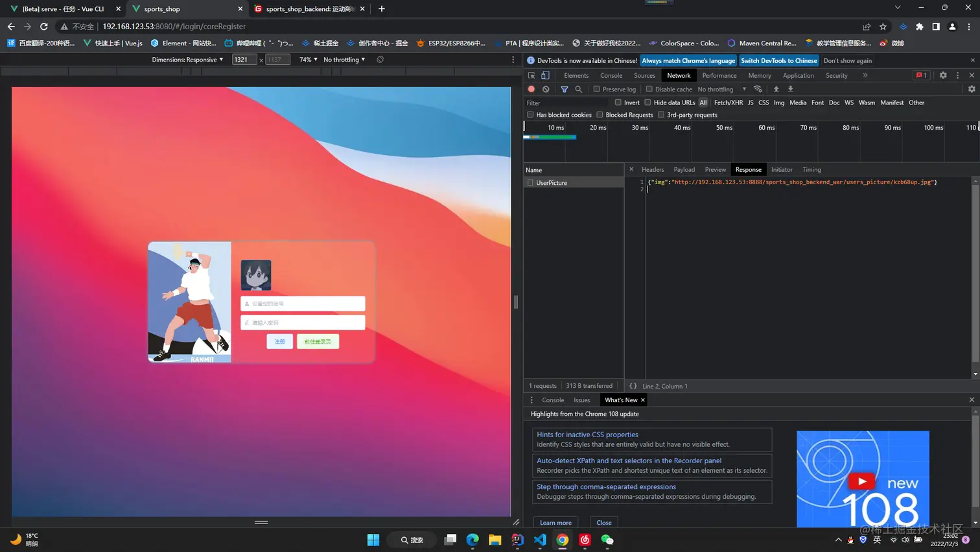Click the export HAR file icon

pyautogui.click(x=790, y=89)
